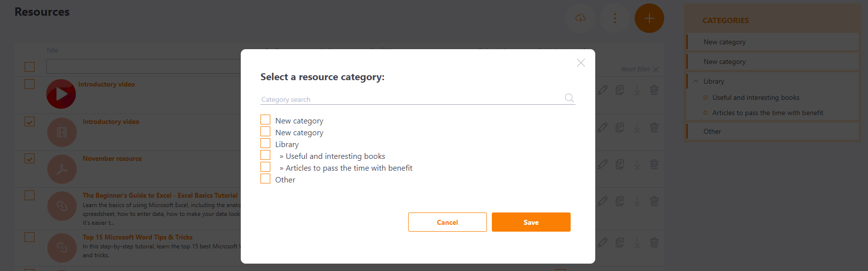868x271 pixels.
Task: Check Articles to pass the time with benefit
Action: click(265, 167)
